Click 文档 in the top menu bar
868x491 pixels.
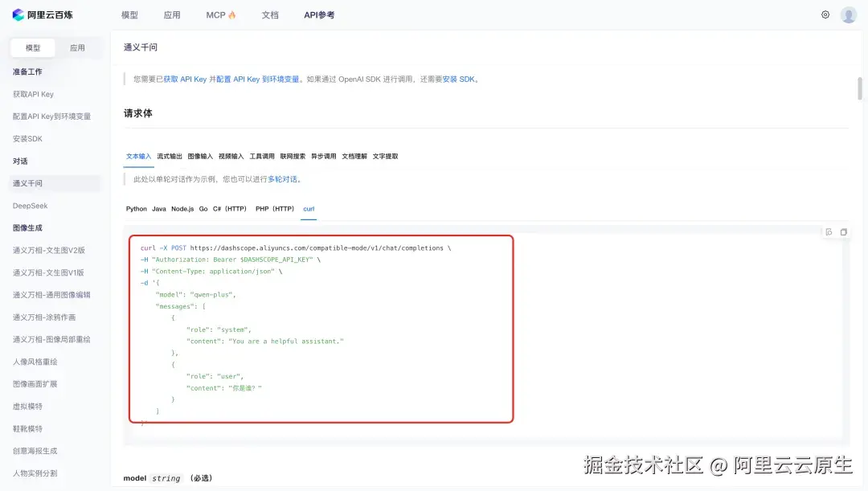pyautogui.click(x=271, y=14)
